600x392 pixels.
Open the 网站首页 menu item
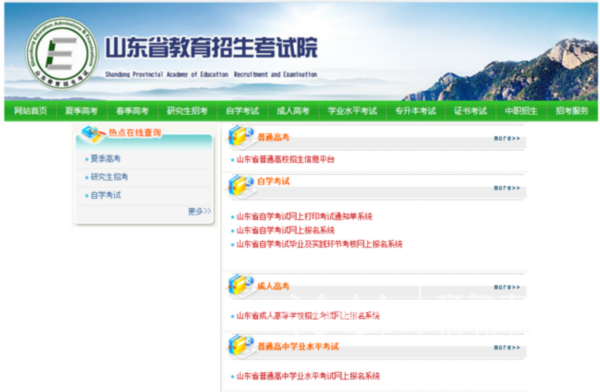tap(30, 111)
